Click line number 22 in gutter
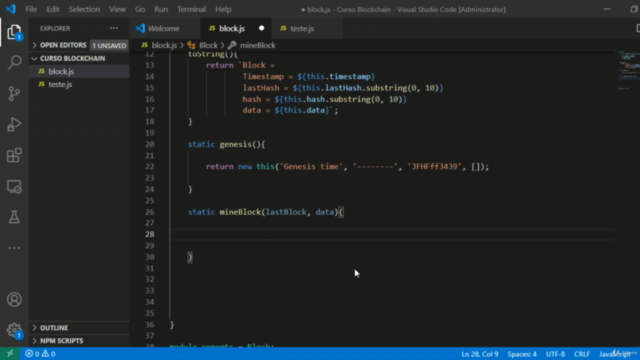This screenshot has width=640, height=360. pos(149,167)
